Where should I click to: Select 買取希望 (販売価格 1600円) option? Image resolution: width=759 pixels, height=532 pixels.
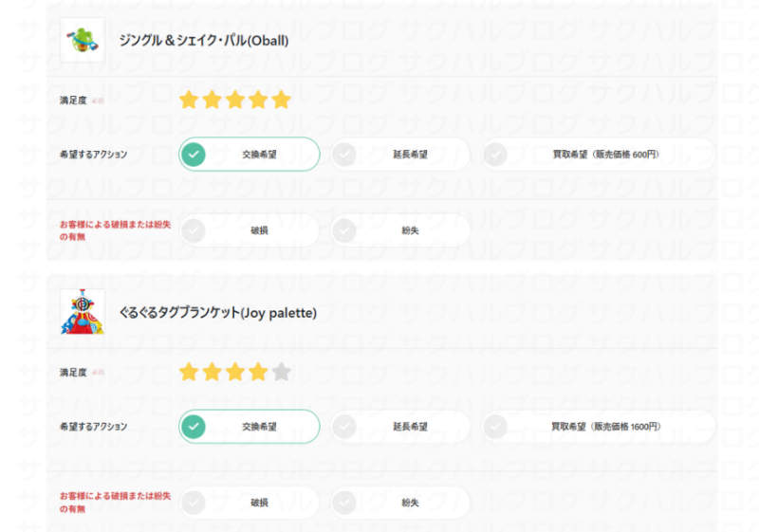598,427
